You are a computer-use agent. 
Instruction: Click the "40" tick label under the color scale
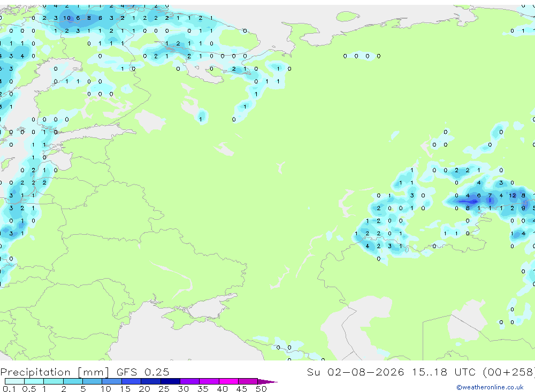click(x=222, y=389)
